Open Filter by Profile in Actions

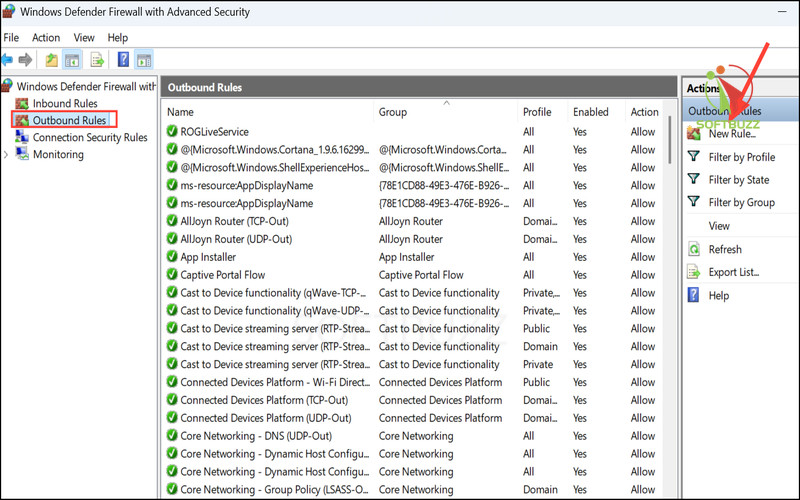tap(742, 157)
